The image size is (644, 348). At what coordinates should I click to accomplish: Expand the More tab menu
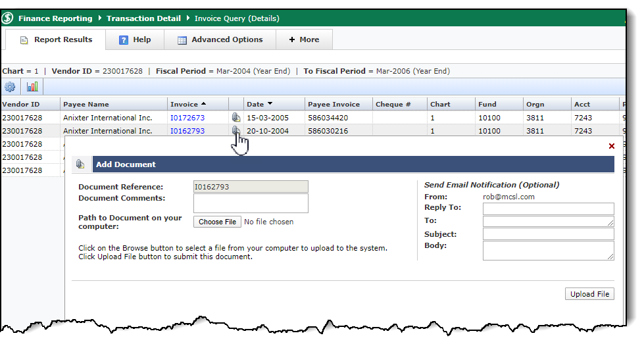click(304, 40)
